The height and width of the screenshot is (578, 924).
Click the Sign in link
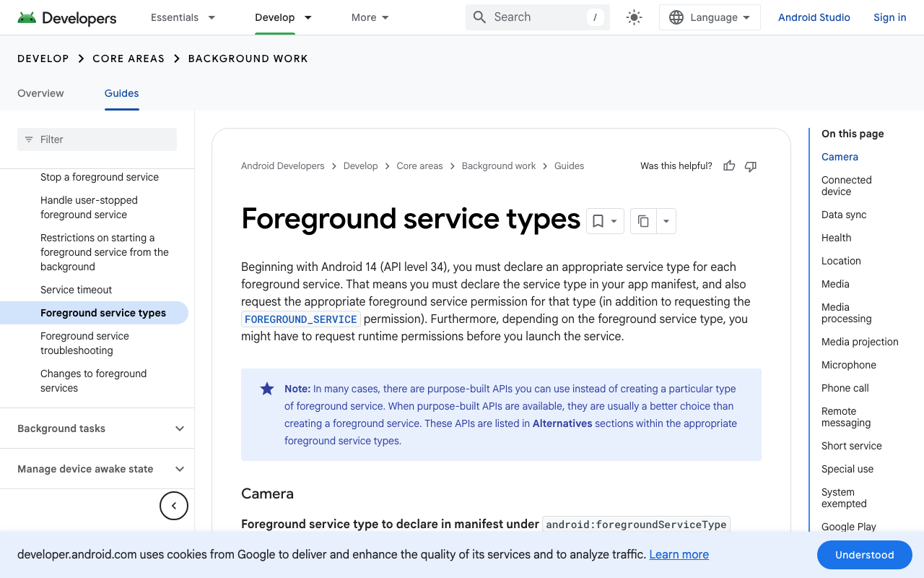point(889,17)
